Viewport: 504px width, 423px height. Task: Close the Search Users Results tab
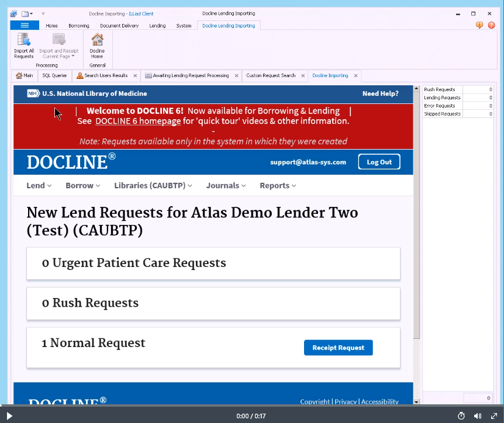pyautogui.click(x=135, y=76)
